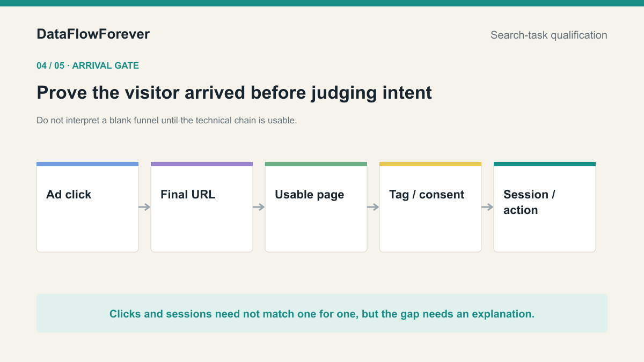Image resolution: width=644 pixels, height=362 pixels.
Task: Click the arrow between Final URL and Usable page
Action: click(259, 207)
